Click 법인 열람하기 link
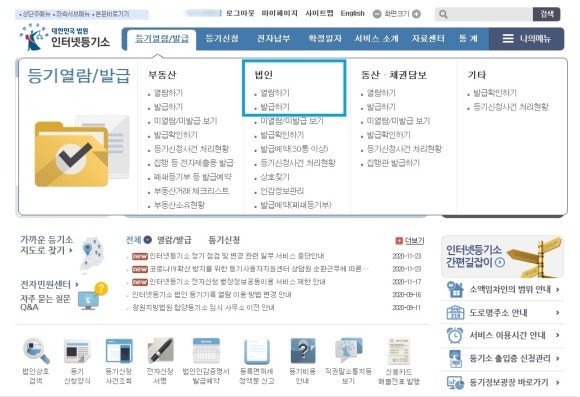The height and width of the screenshot is (397, 580). [x=275, y=93]
